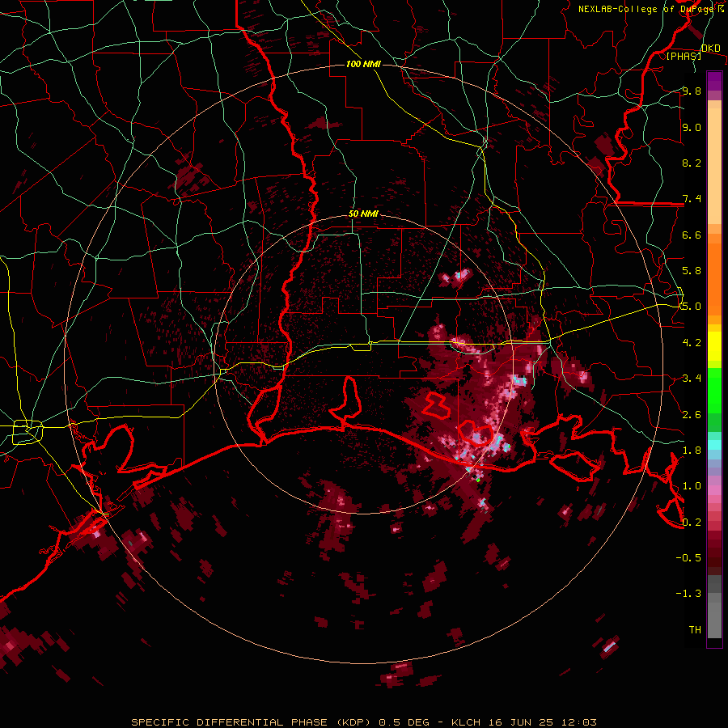728x728 pixels.
Task: Click the 3.4 legend value
Action: point(692,379)
